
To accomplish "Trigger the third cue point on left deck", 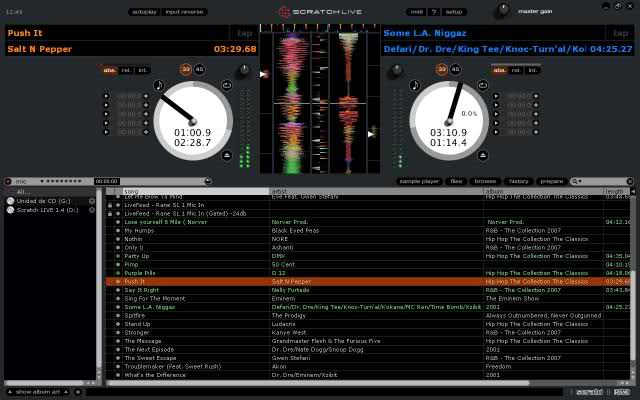I will tap(106, 114).
